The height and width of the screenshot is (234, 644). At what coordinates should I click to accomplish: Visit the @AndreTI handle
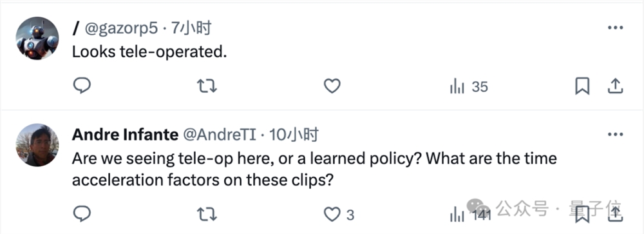click(220, 135)
